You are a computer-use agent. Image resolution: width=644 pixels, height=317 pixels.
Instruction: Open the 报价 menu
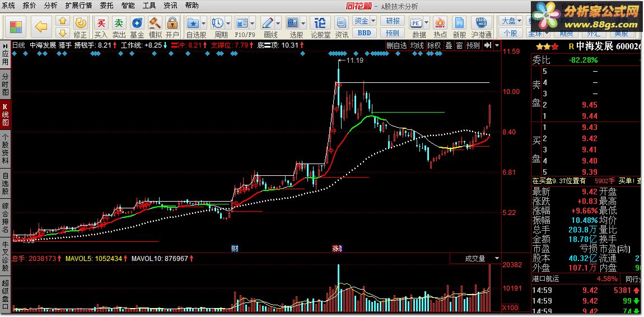point(29,6)
